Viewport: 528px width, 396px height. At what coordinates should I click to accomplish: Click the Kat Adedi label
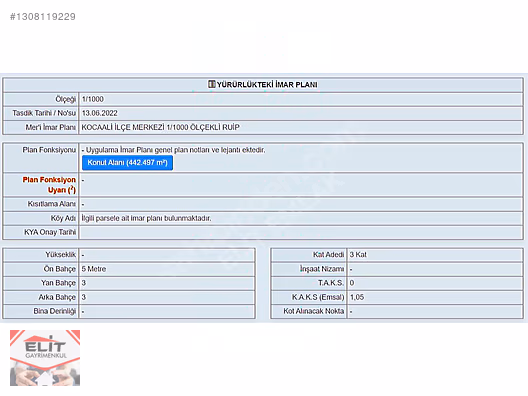coord(329,255)
